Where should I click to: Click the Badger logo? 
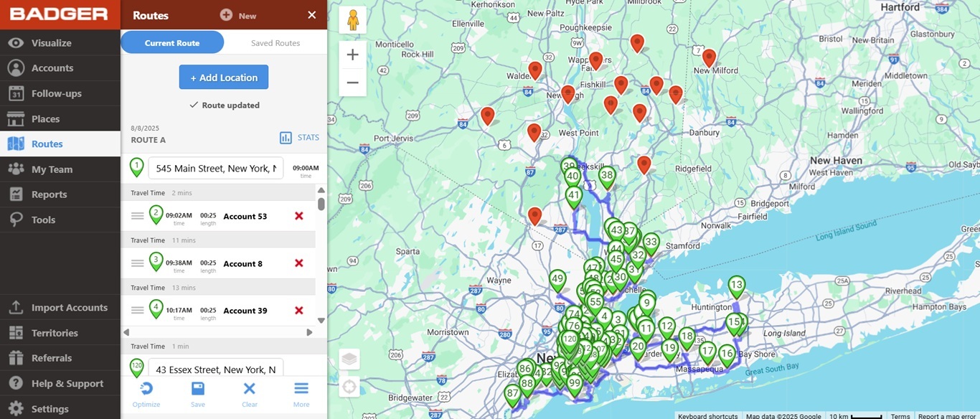click(x=59, y=14)
